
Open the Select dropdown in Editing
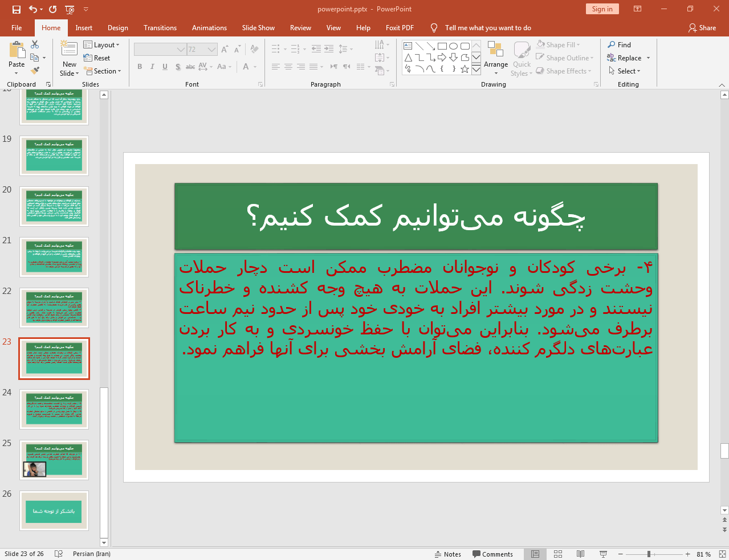(x=624, y=71)
